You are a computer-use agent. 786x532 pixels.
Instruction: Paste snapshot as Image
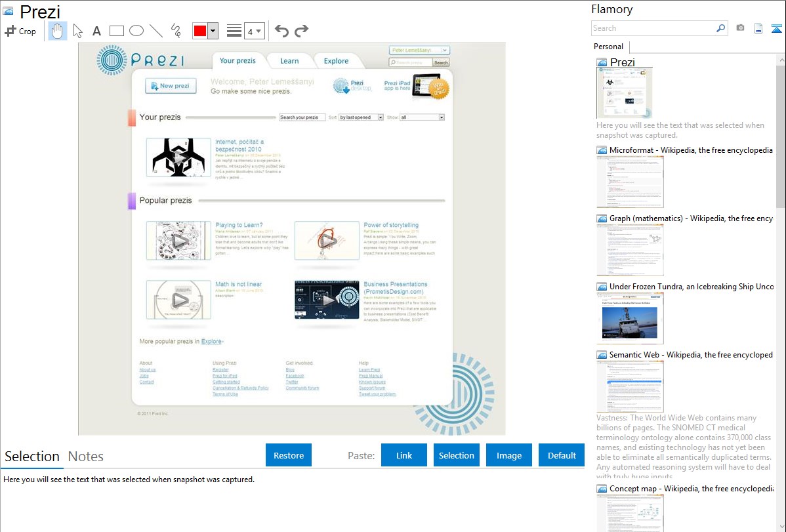click(508, 455)
